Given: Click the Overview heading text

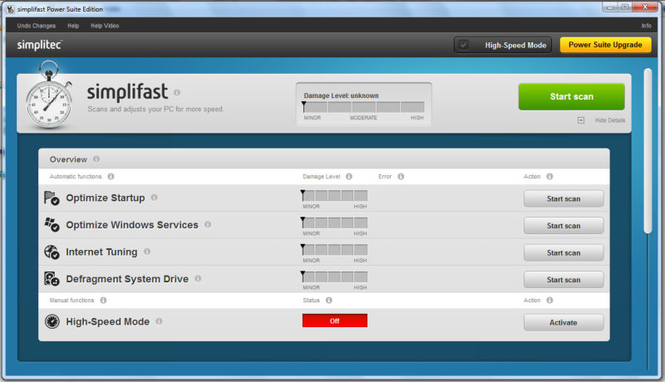Looking at the screenshot, I should (x=68, y=159).
